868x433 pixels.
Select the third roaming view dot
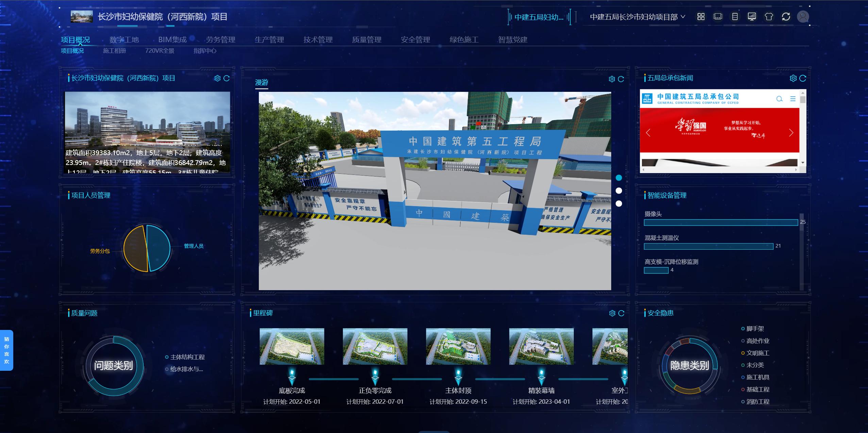pyautogui.click(x=619, y=203)
